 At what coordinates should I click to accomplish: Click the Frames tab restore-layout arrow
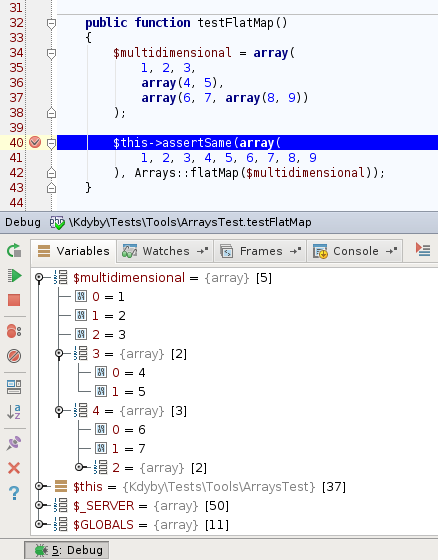(x=295, y=251)
